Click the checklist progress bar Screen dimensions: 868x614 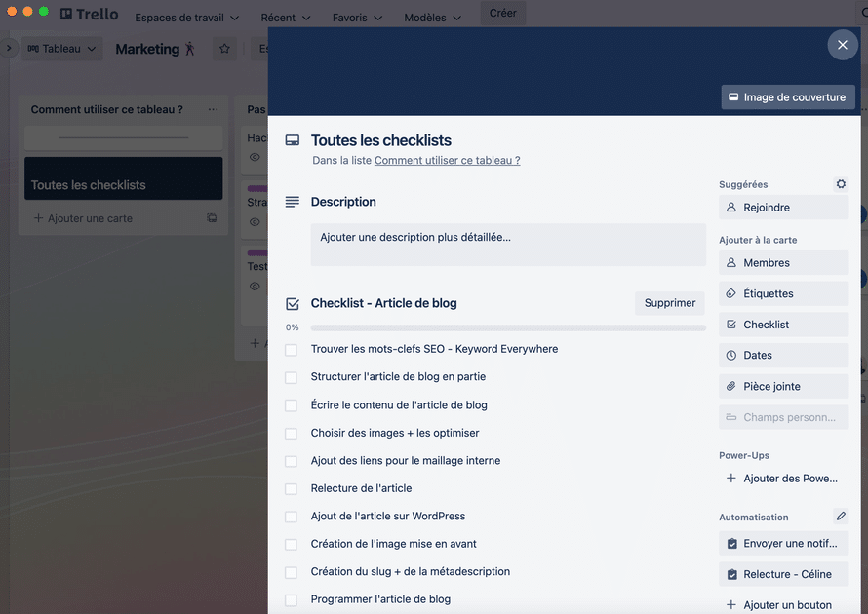pyautogui.click(x=508, y=327)
